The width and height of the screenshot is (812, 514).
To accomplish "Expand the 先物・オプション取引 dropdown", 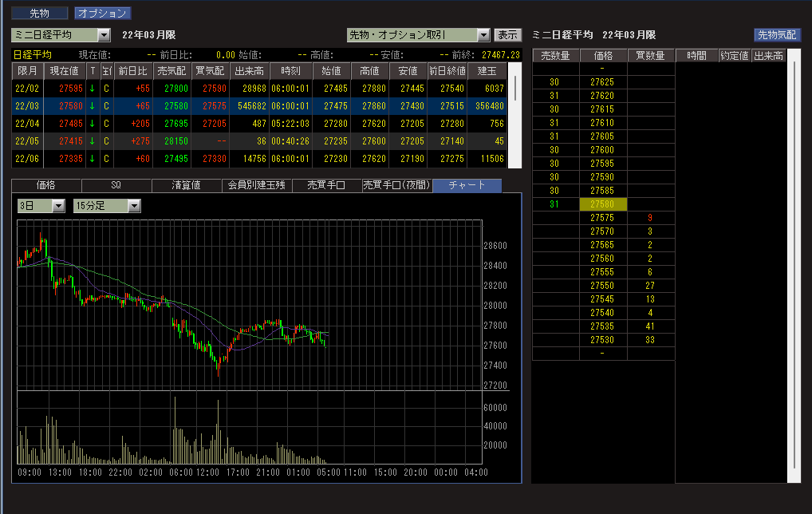I will click(483, 35).
